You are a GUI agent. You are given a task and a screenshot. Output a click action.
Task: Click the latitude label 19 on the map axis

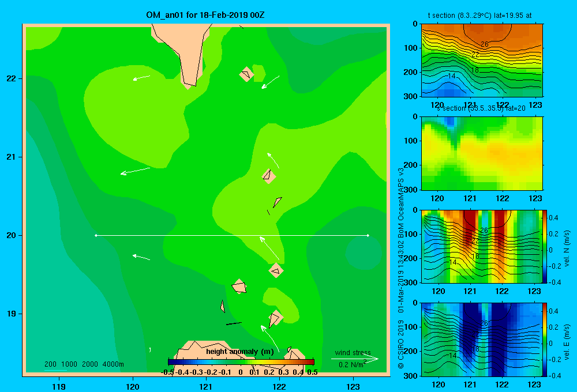pos(12,314)
